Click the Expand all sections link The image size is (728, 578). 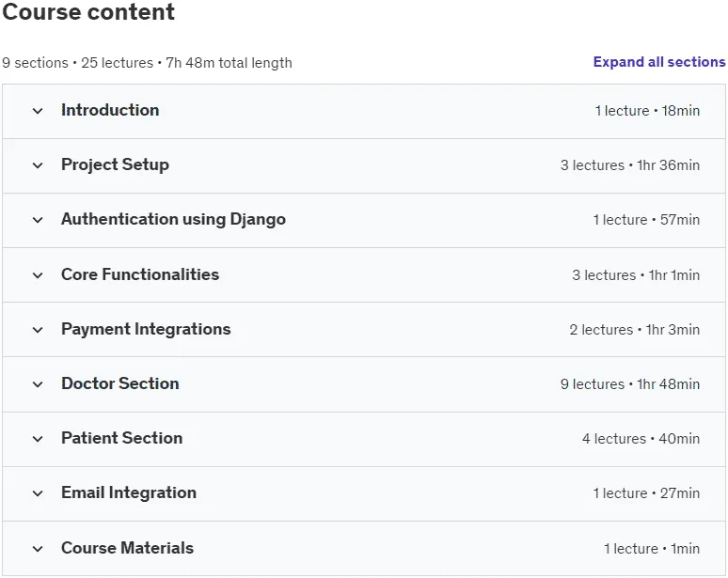659,62
